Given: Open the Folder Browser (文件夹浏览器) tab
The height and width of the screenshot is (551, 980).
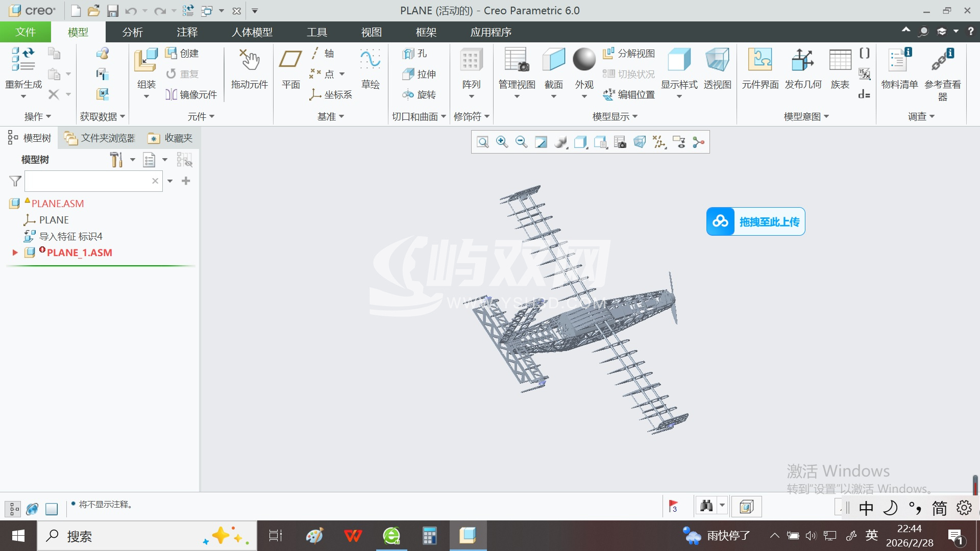Looking at the screenshot, I should tap(101, 138).
